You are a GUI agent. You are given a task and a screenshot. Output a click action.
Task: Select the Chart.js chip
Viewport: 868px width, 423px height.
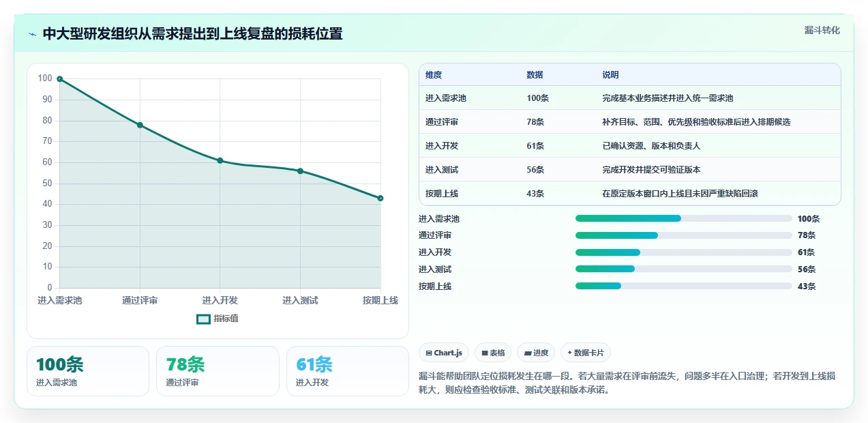(x=444, y=353)
